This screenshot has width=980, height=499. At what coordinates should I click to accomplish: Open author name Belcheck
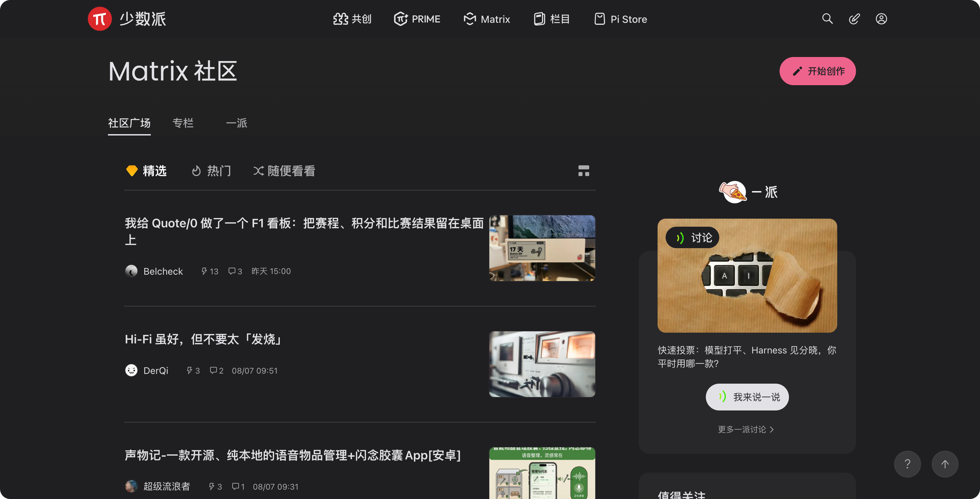[x=163, y=271]
